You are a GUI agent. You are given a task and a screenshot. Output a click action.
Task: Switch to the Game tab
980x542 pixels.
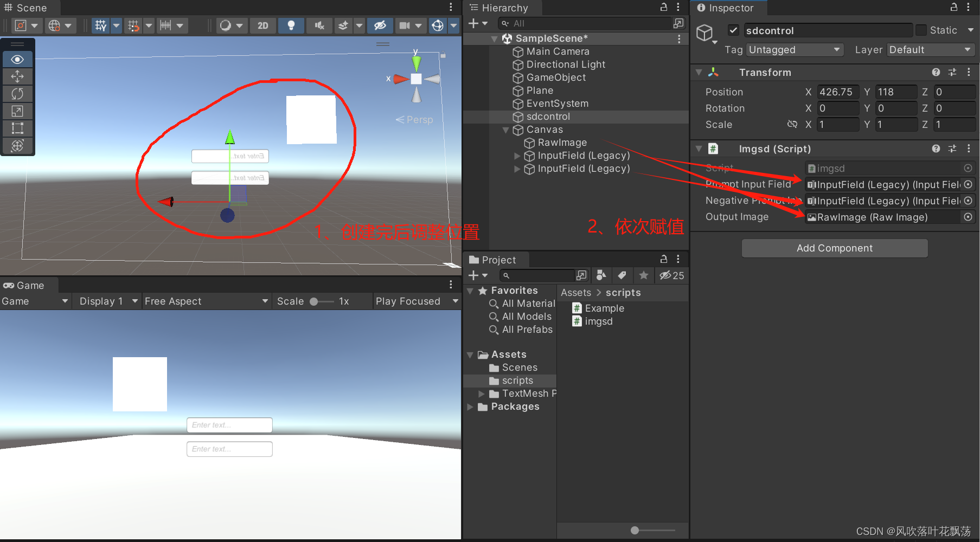[x=24, y=285]
